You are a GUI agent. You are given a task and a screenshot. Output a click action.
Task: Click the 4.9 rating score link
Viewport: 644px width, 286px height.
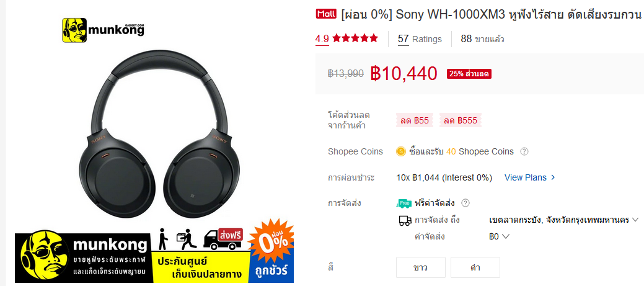[322, 39]
